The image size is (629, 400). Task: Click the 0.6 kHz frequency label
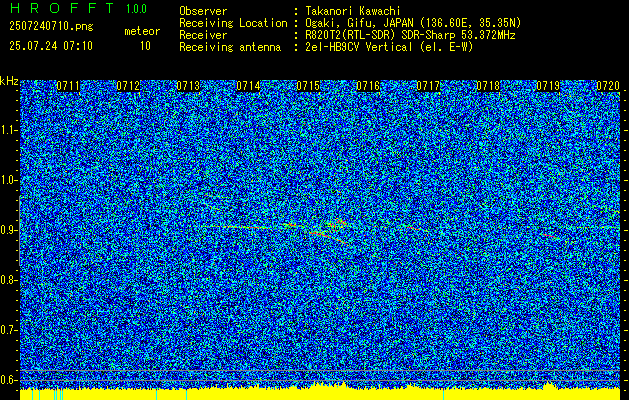8,380
